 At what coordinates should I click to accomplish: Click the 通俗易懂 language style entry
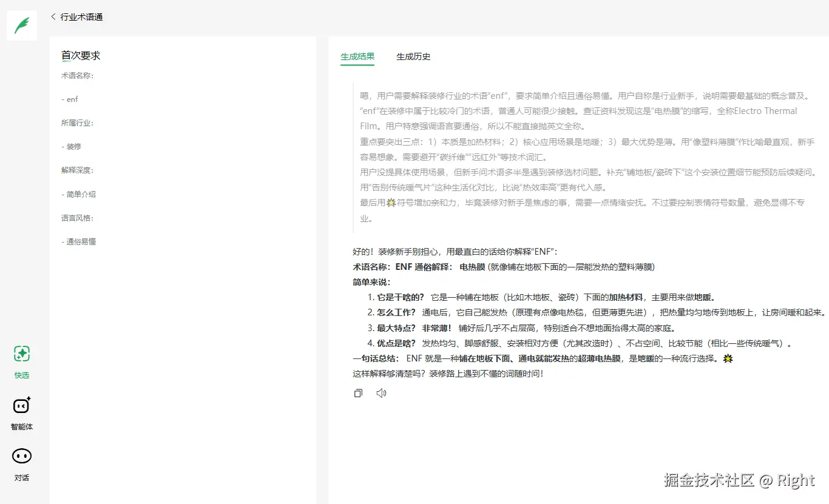[78, 241]
